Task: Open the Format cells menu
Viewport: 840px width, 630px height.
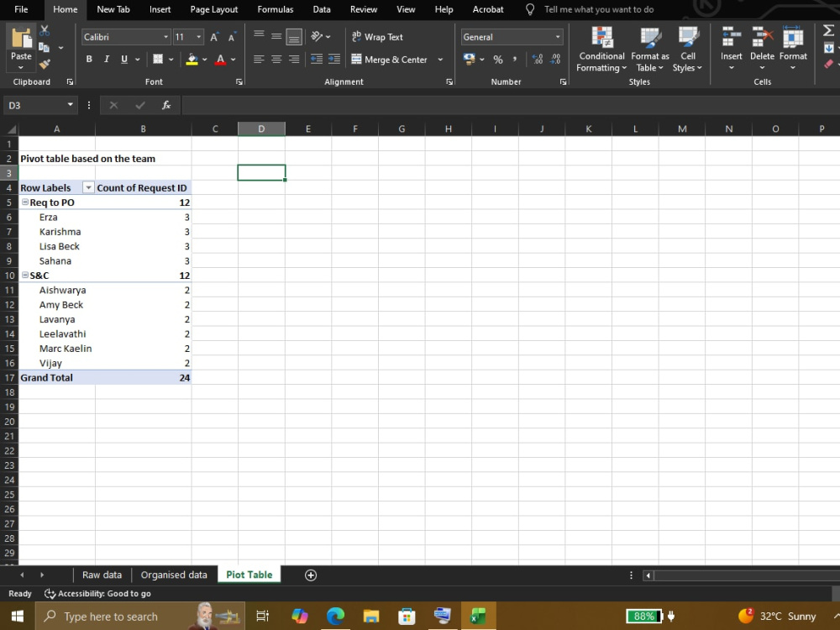Action: click(x=793, y=48)
